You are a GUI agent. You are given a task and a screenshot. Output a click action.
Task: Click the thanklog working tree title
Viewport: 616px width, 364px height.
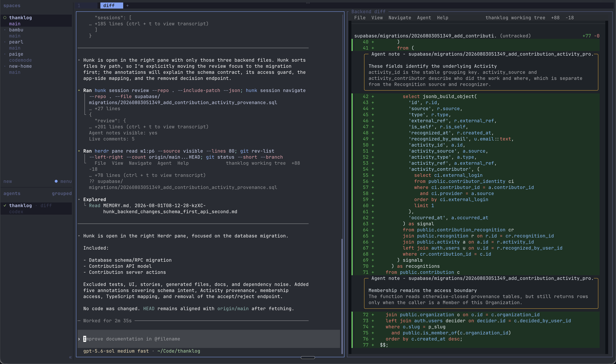pyautogui.click(x=515, y=18)
